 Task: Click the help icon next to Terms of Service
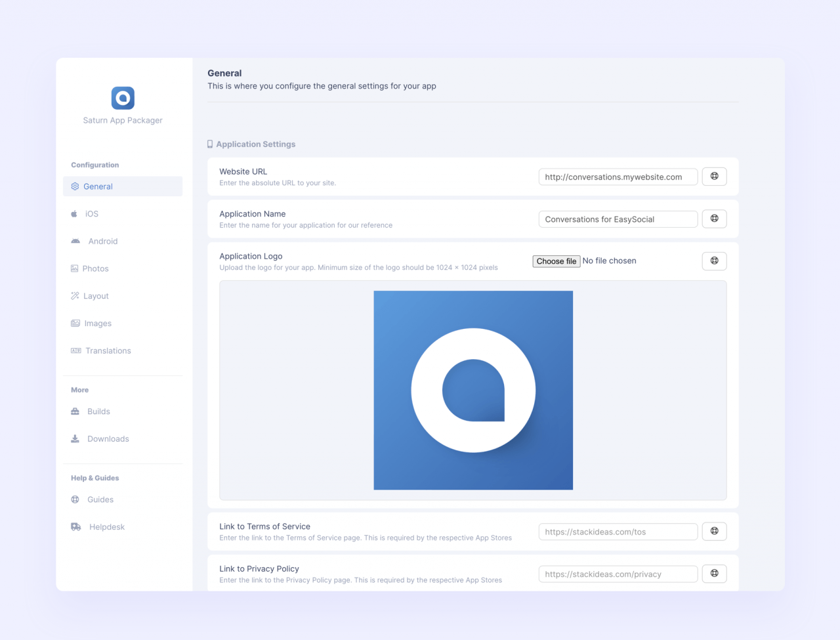pos(715,531)
